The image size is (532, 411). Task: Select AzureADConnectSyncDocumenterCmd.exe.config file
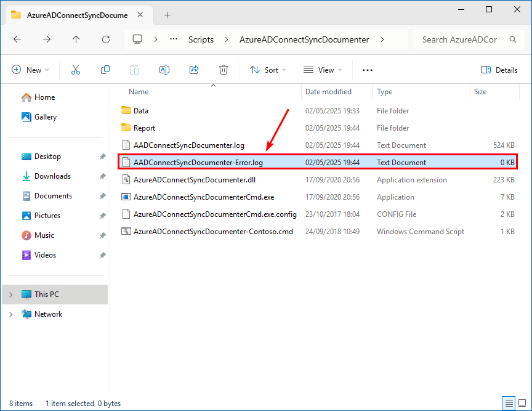(x=318, y=214)
